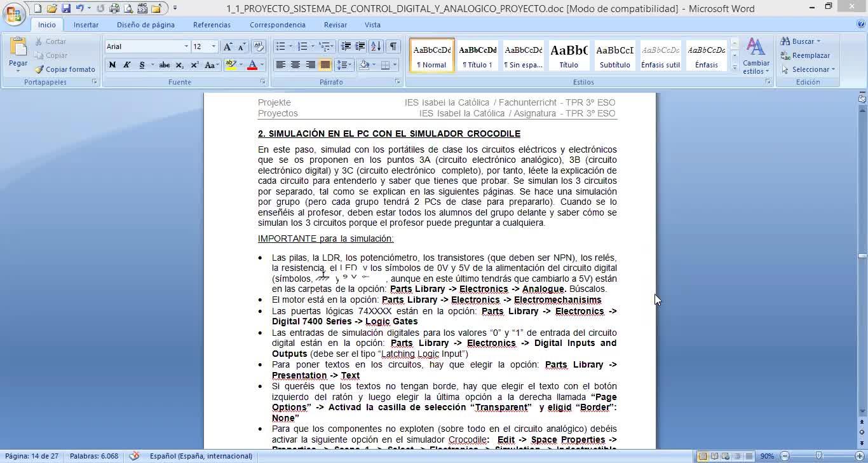Apply yellow text highlight color
This screenshot has height=463, width=868.
(x=230, y=65)
